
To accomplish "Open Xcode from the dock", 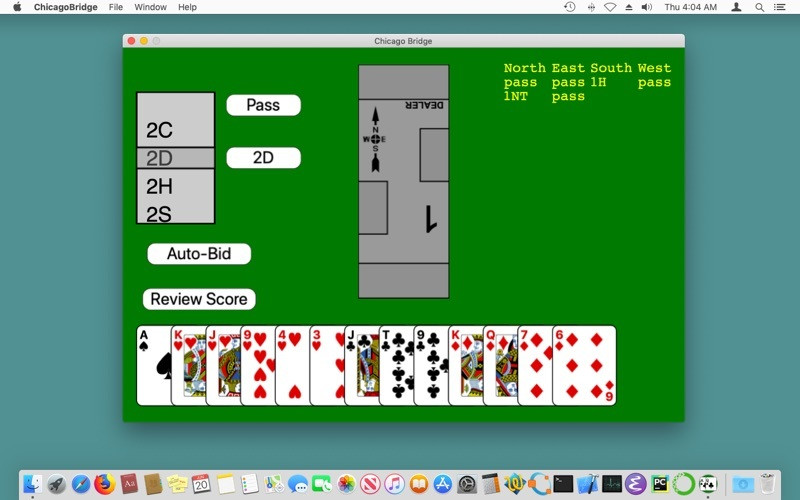I will [x=587, y=483].
